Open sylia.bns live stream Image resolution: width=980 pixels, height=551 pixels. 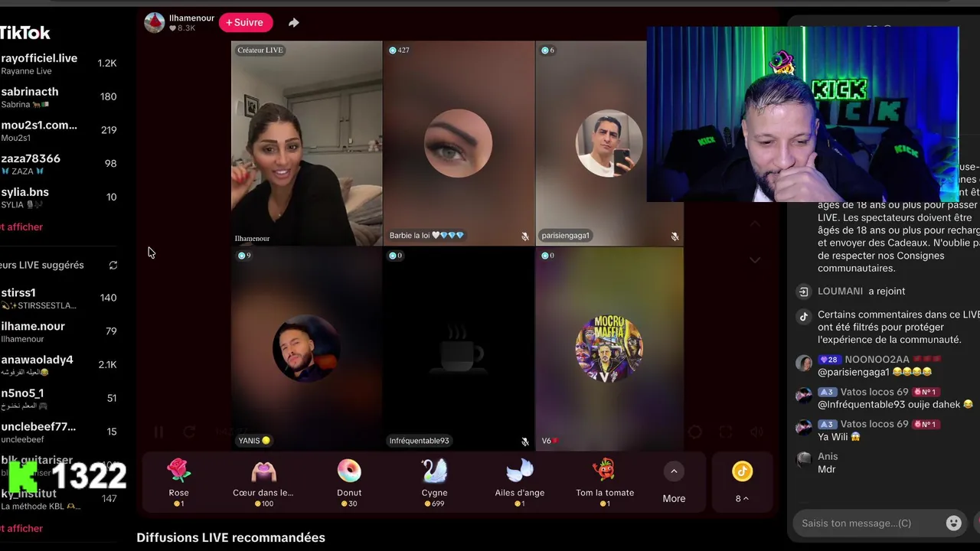(60, 197)
